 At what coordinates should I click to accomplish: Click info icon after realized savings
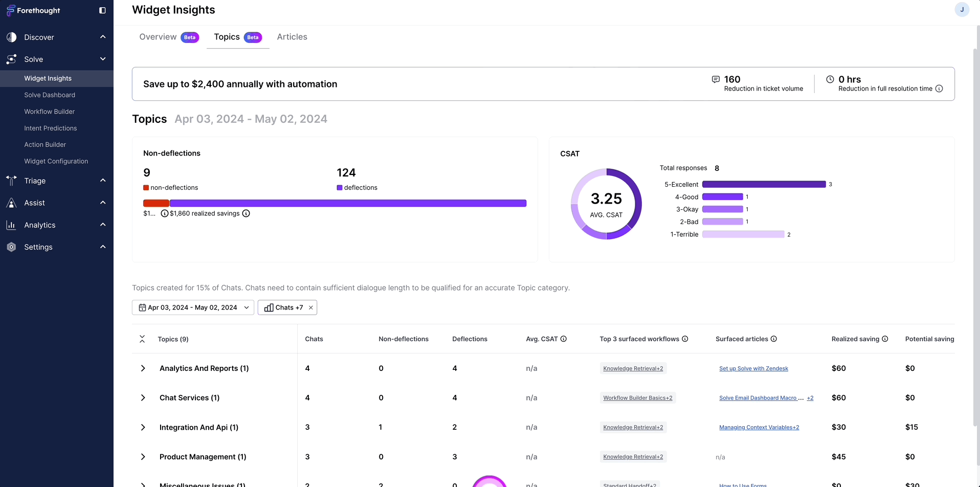click(246, 213)
